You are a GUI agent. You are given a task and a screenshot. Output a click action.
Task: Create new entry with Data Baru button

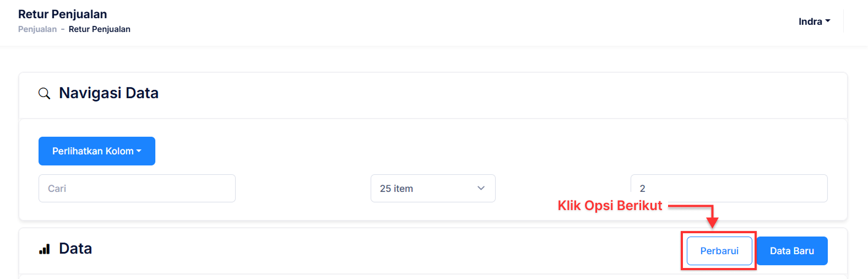[x=792, y=251]
